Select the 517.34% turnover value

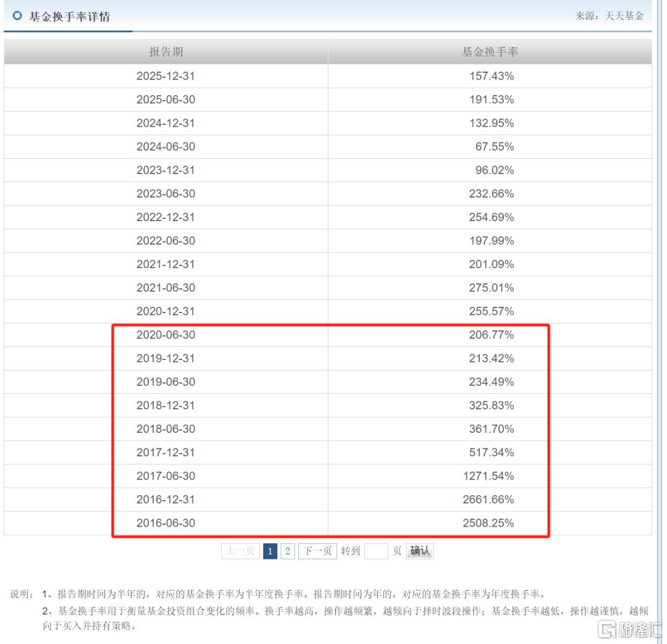point(492,453)
